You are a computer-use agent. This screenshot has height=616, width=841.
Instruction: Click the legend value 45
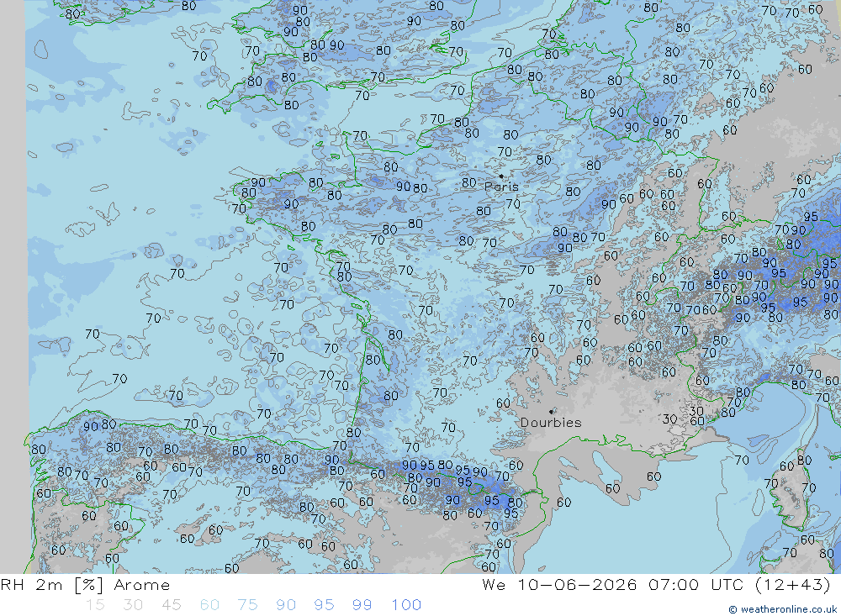point(171,605)
